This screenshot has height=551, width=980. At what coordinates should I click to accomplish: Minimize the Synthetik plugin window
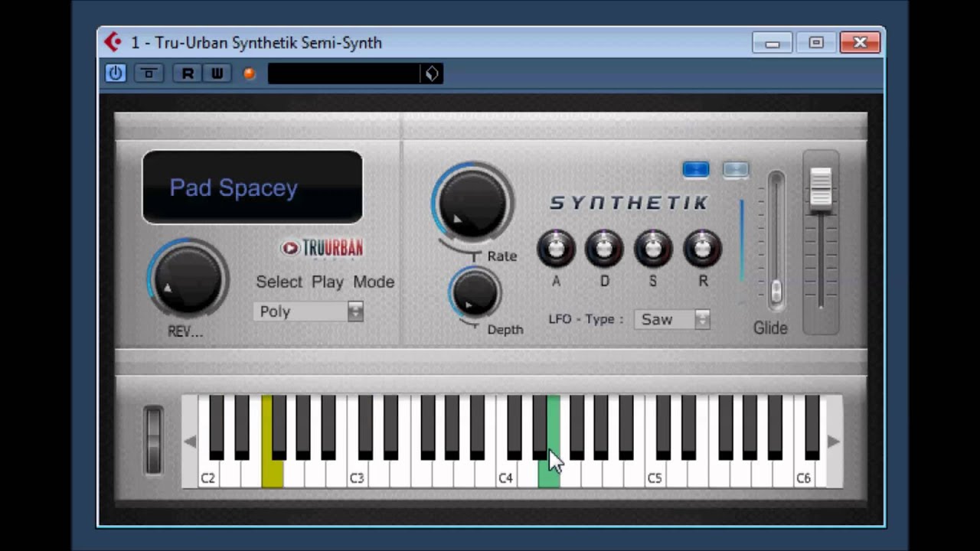click(772, 43)
